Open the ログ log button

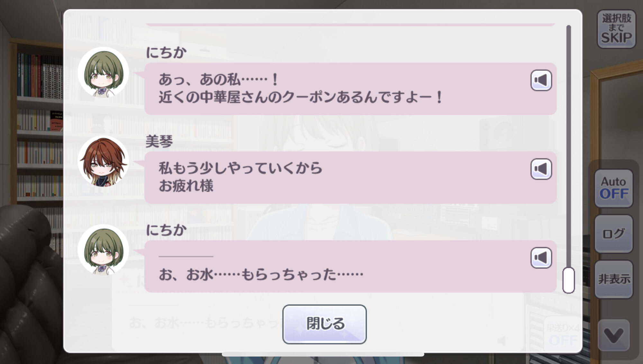pos(614,234)
